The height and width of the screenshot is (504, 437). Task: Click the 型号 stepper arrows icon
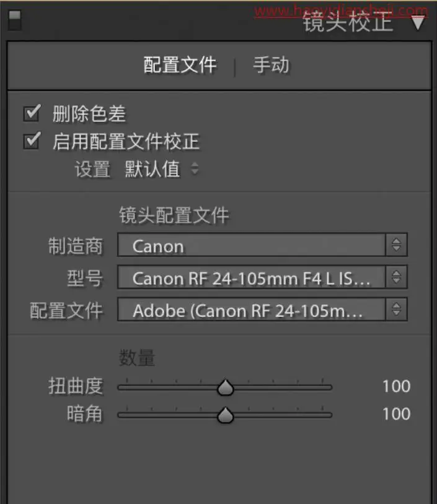397,277
